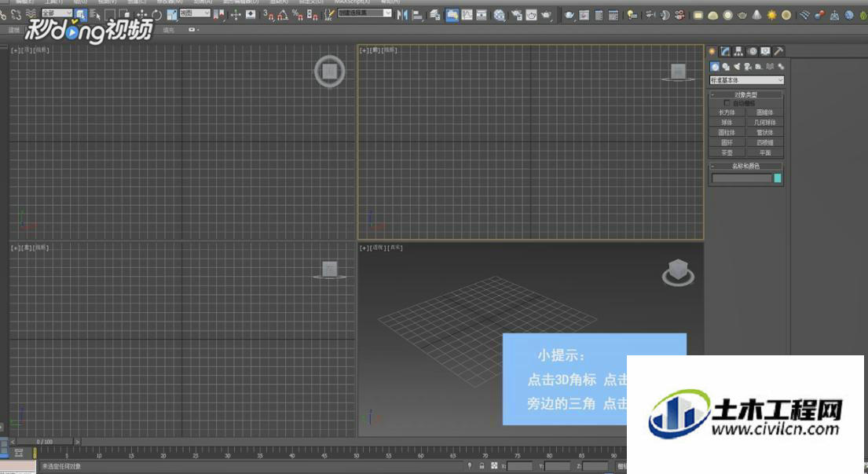Click the Mirror tool icon
868x474 pixels.
tap(402, 15)
